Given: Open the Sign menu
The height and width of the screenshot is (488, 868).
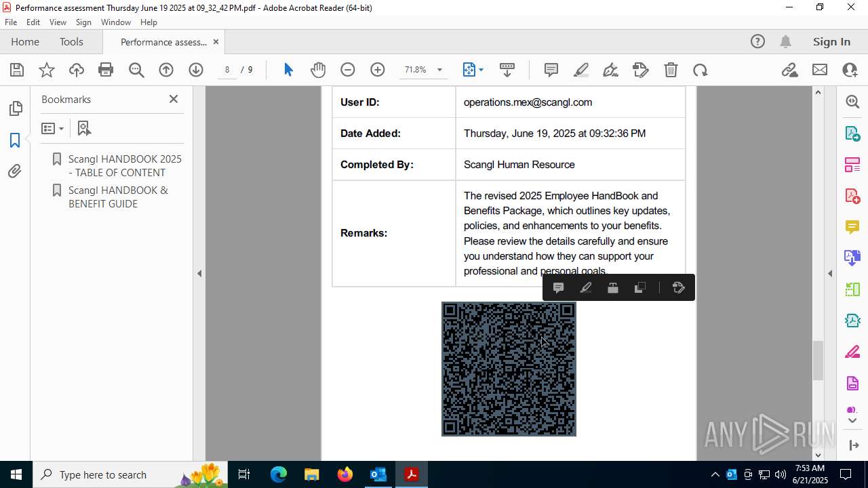Looking at the screenshot, I should click(83, 22).
